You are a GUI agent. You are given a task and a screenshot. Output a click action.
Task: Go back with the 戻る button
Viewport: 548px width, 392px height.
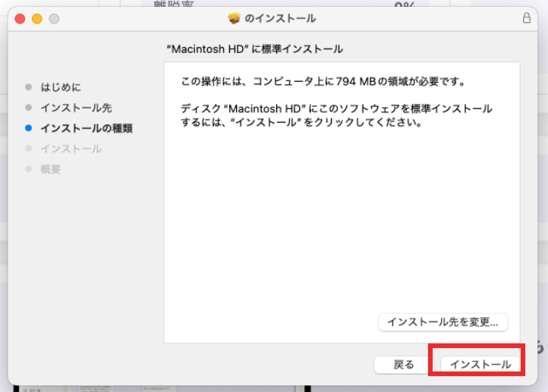404,365
